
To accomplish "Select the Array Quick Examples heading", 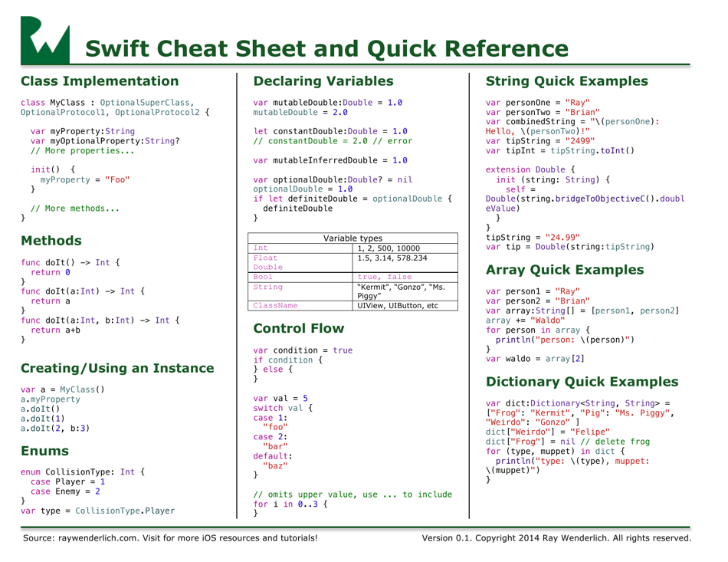I will coord(566,270).
